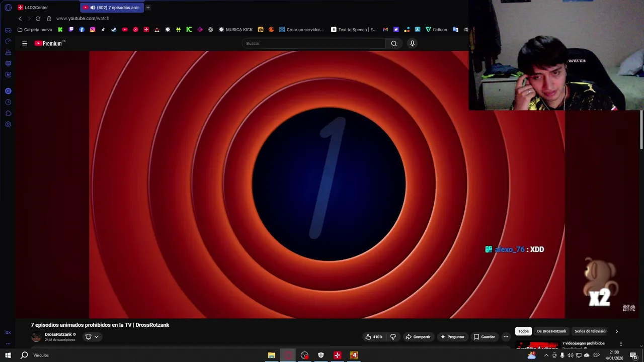
Task: Open the notification center
Action: (x=634, y=355)
